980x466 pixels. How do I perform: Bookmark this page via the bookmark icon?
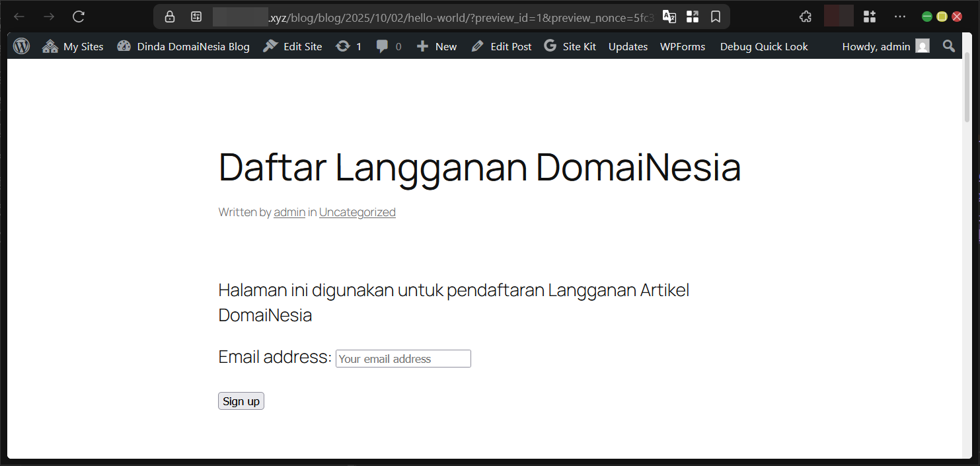pos(716,17)
